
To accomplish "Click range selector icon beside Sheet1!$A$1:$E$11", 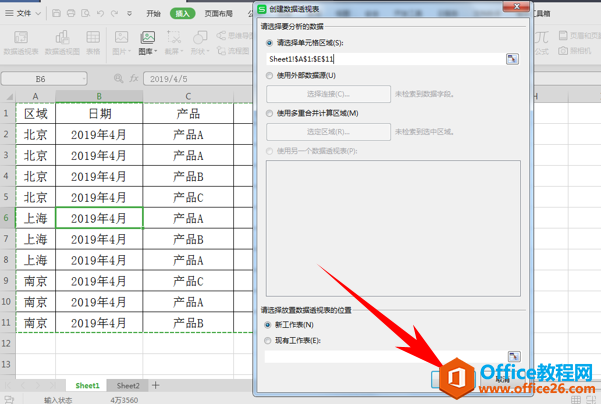I will click(512, 59).
